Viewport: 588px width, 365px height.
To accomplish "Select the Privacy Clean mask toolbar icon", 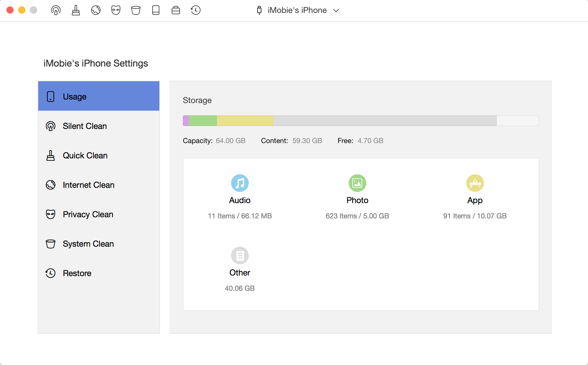I will (x=116, y=10).
